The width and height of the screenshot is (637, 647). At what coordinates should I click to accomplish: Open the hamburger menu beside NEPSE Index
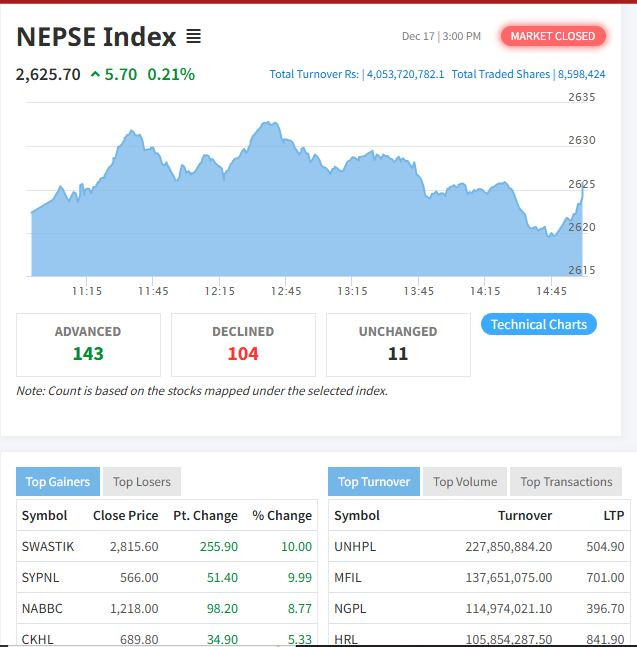(193, 37)
